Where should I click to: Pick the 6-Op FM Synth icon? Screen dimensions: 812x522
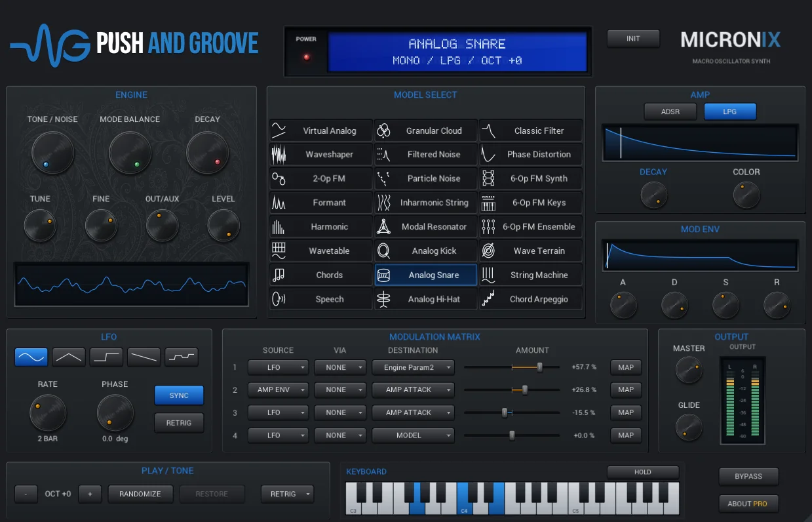(488, 178)
